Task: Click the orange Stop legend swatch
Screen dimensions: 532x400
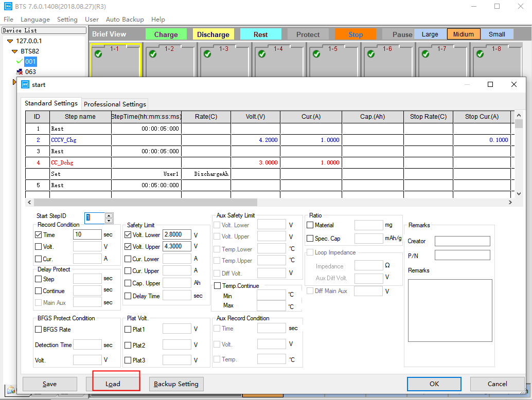Action: coord(355,34)
